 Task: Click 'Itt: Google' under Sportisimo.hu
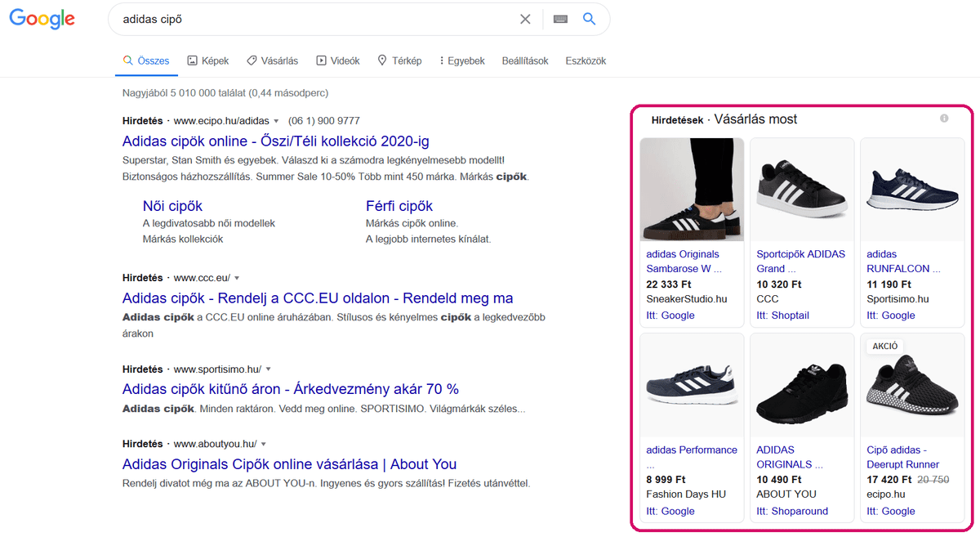[x=891, y=315]
